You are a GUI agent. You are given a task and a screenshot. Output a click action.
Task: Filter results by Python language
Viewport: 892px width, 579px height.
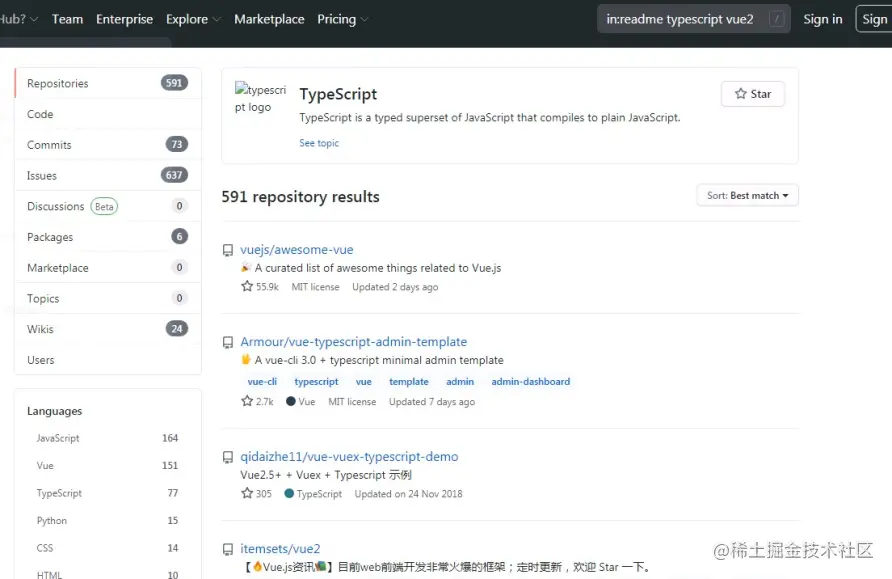coord(108,520)
